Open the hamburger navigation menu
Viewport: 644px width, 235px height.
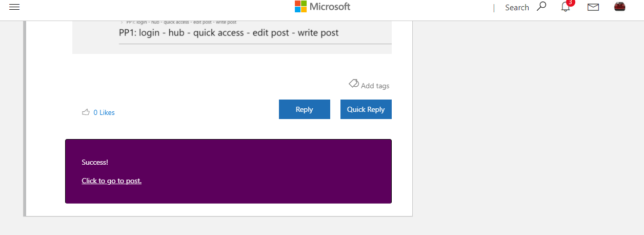[14, 7]
